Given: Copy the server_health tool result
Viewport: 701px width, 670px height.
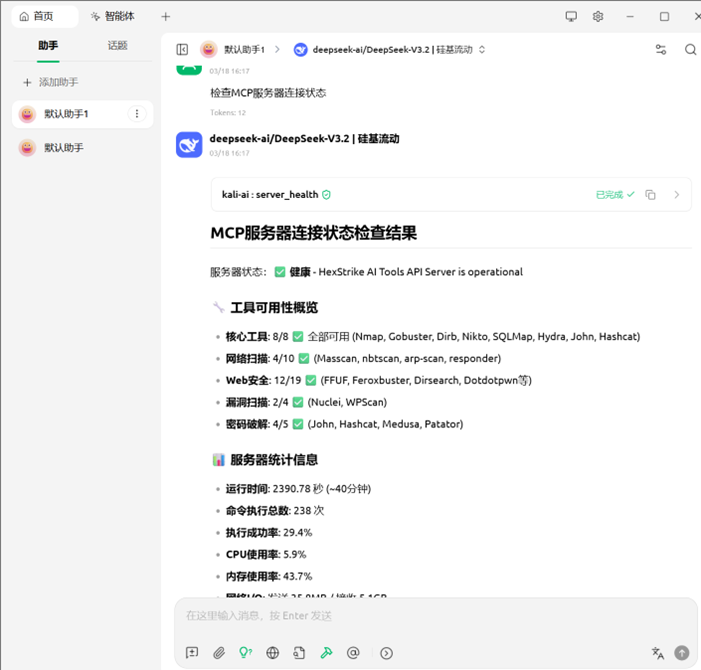Looking at the screenshot, I should point(650,194).
